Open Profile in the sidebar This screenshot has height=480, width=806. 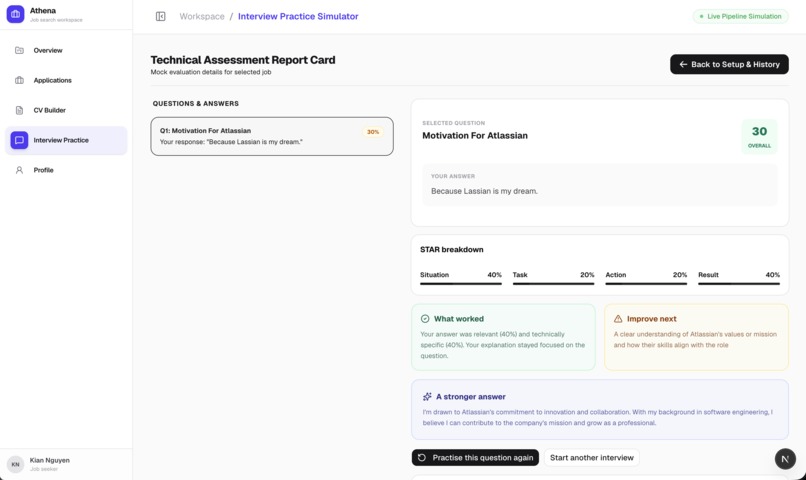(x=66, y=170)
